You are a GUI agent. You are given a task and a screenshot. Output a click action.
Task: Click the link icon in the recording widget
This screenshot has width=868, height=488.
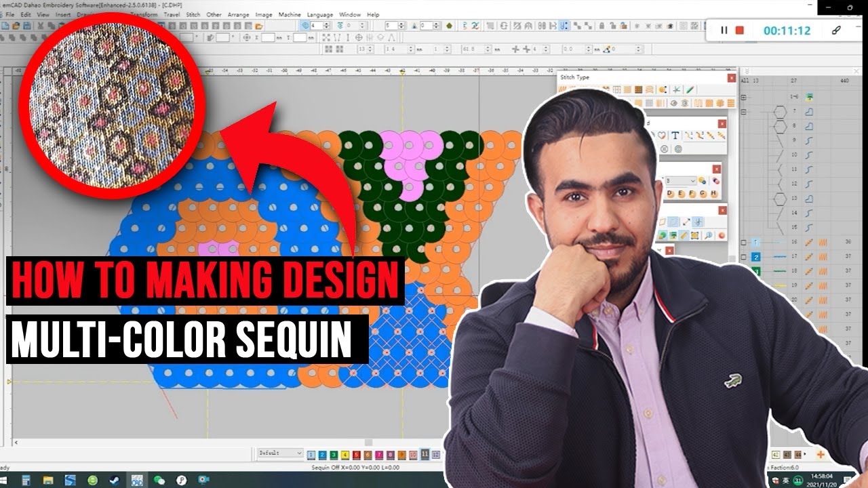837,30
